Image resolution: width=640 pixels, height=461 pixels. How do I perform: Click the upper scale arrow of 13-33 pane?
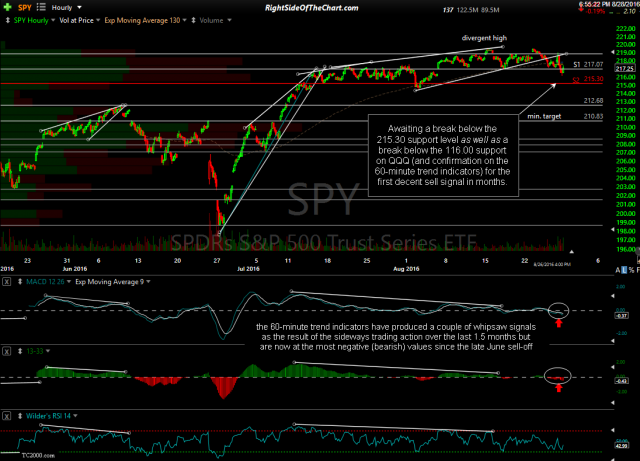click(x=612, y=367)
